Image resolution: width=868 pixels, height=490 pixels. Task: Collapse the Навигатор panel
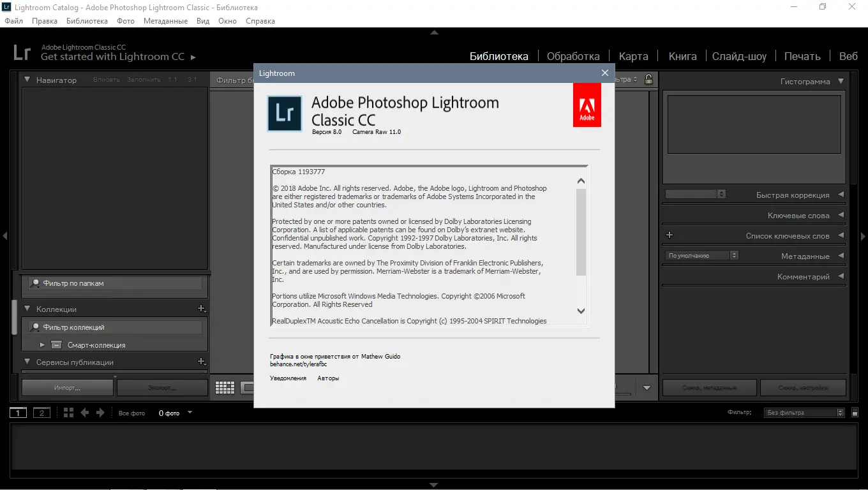[x=27, y=80]
